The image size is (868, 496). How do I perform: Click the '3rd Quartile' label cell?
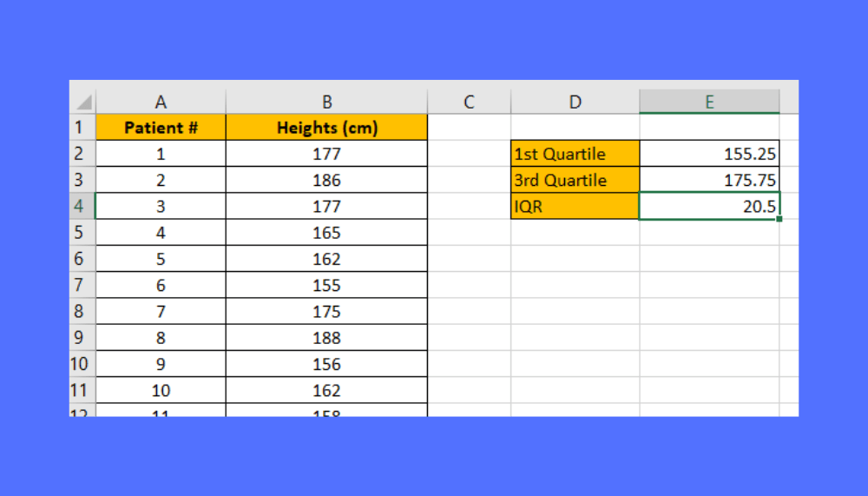tap(575, 180)
